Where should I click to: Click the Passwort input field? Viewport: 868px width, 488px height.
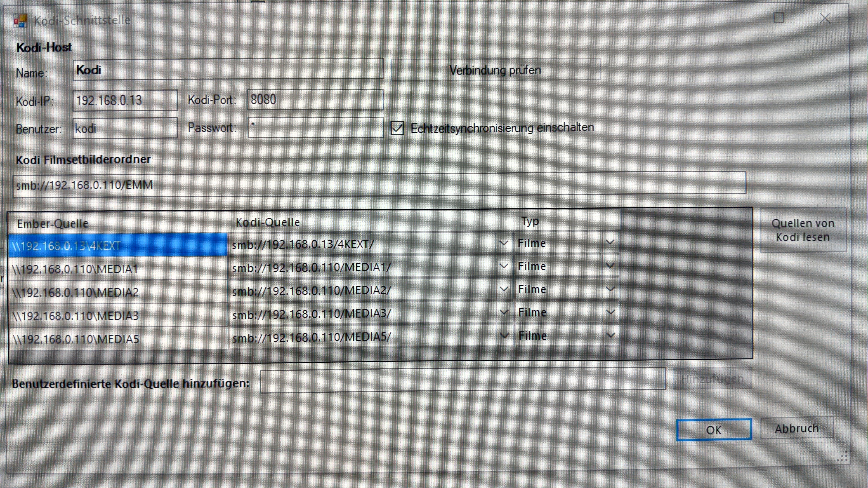pyautogui.click(x=315, y=127)
